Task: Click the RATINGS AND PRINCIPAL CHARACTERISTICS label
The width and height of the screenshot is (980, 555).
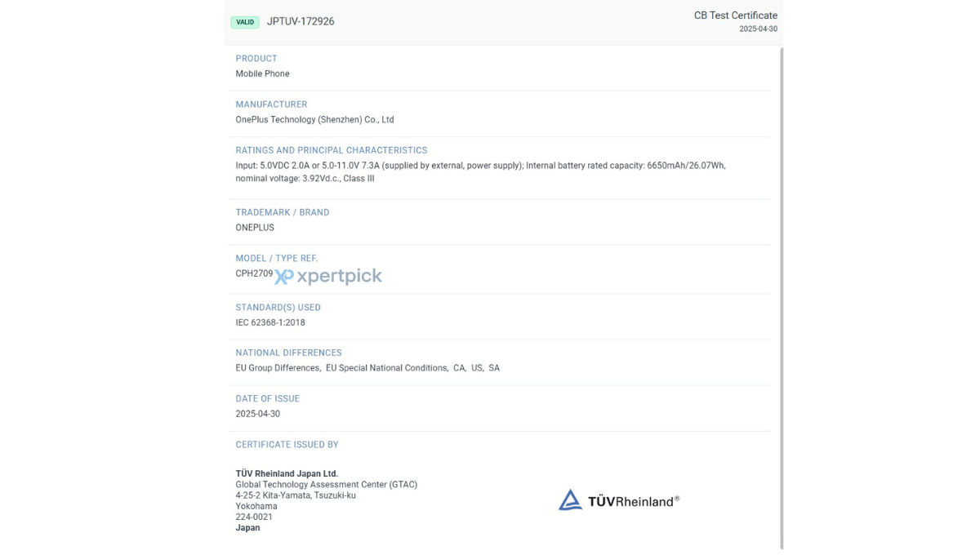Action: 332,150
